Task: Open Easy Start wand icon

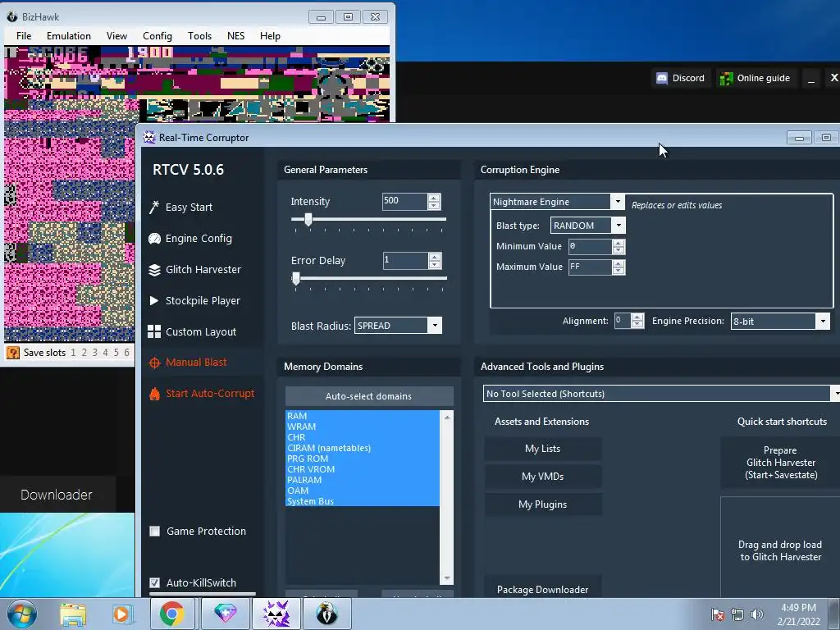Action: [x=154, y=208]
